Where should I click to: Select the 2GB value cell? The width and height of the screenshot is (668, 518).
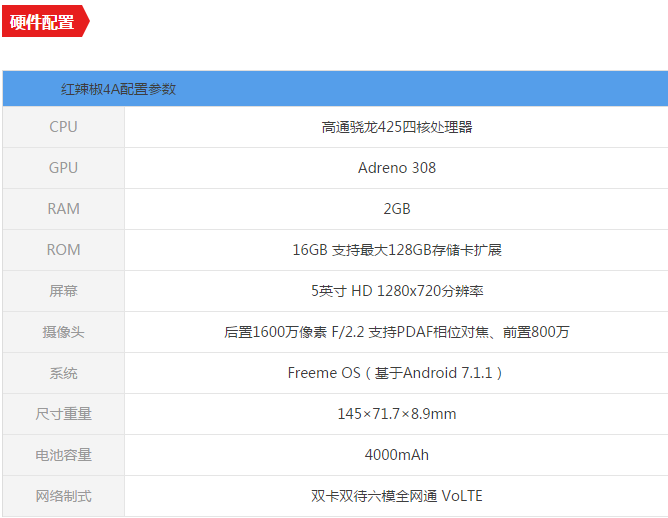(x=397, y=209)
